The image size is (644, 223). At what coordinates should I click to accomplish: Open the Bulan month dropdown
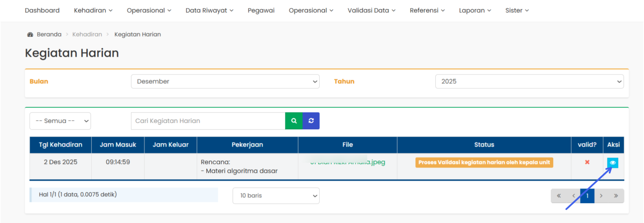pyautogui.click(x=225, y=81)
